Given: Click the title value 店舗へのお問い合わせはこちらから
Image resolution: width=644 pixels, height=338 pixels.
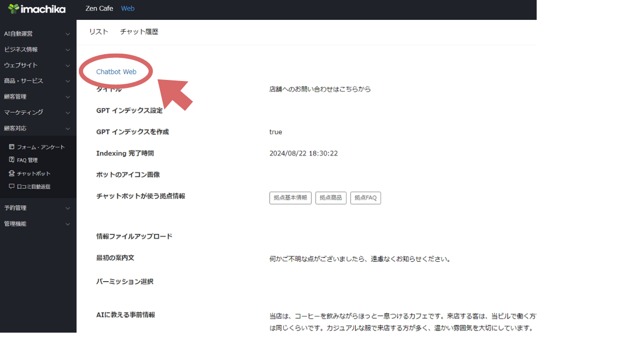Looking at the screenshot, I should pos(320,89).
